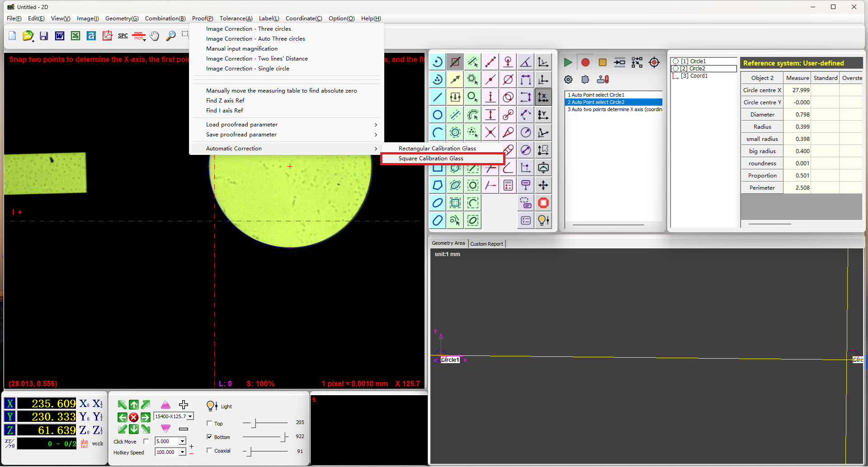
Task: Select the full circle tool icon
Action: point(438,115)
